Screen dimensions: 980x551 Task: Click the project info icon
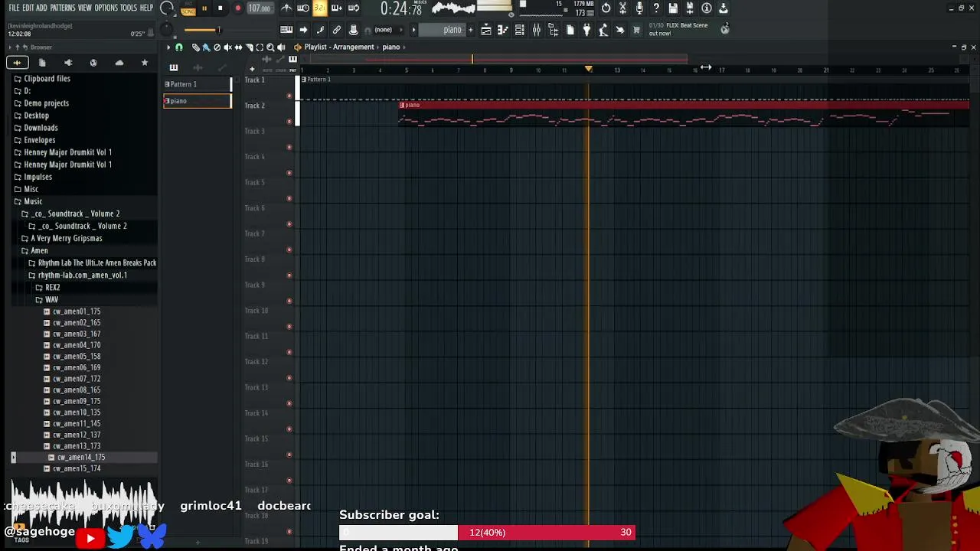707,8
